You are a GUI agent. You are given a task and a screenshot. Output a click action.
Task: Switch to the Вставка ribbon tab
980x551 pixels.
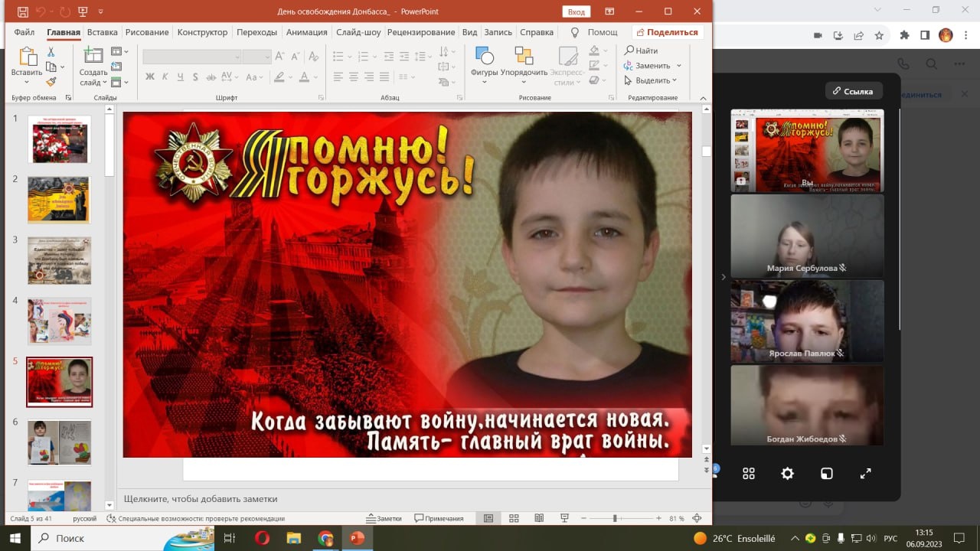[x=102, y=32]
